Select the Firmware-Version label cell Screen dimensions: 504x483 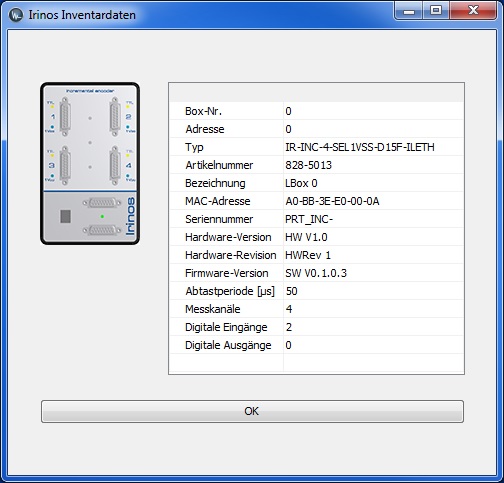pyautogui.click(x=227, y=273)
